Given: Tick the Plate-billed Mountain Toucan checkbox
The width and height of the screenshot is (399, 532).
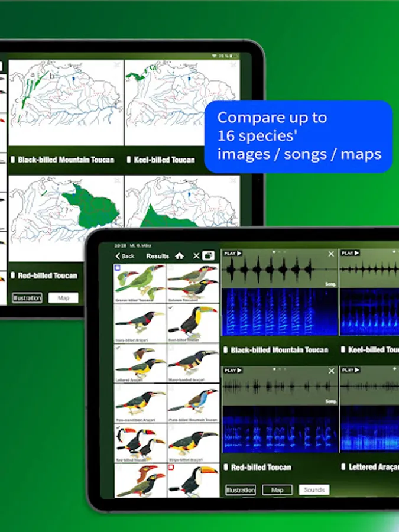Looking at the screenshot, I should point(171,388).
